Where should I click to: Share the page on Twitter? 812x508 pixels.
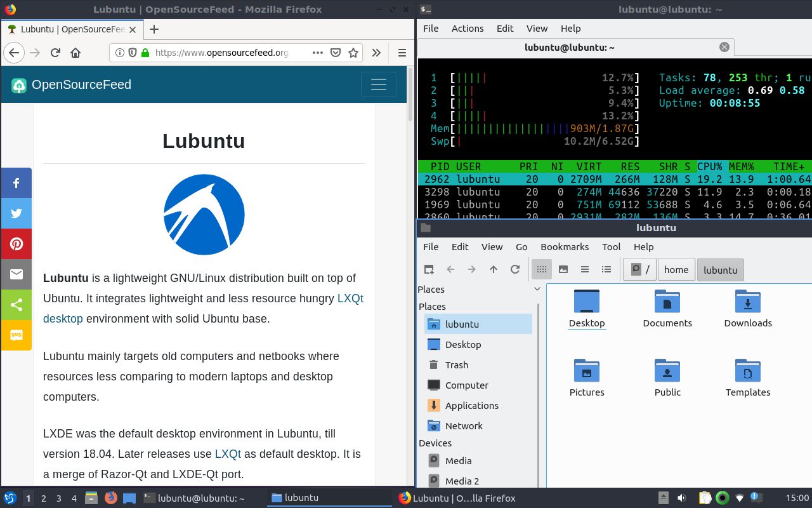pos(16,213)
